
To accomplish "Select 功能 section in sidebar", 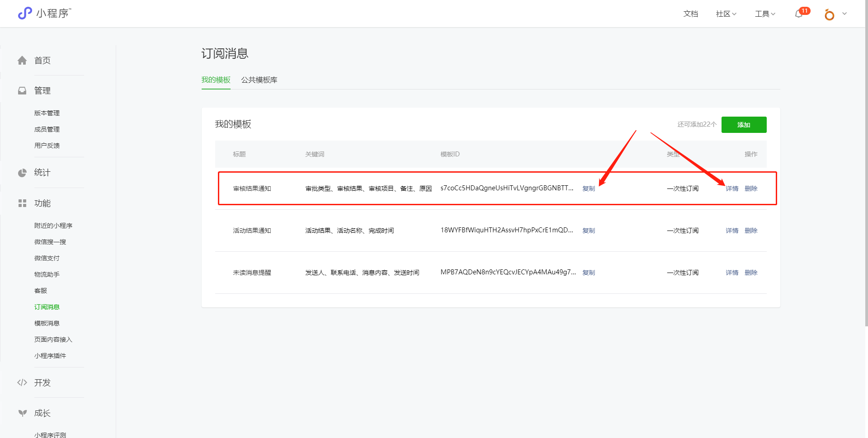I will pos(42,203).
